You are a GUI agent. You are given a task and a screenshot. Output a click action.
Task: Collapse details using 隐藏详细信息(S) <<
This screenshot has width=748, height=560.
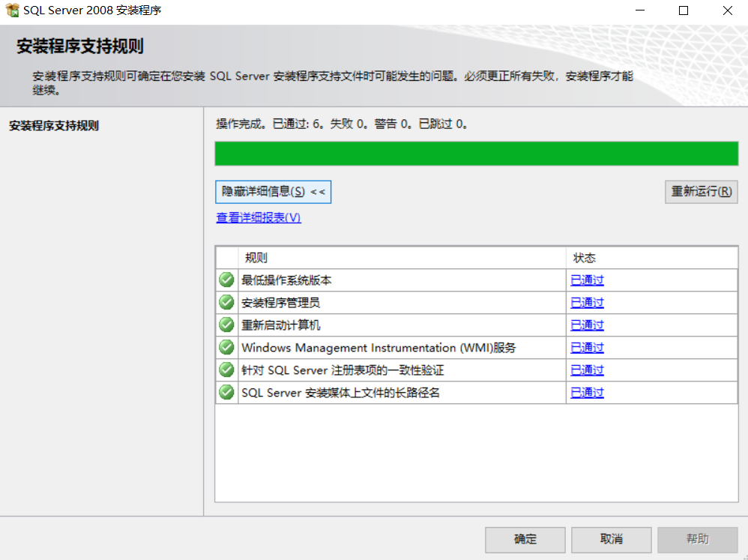[x=274, y=192]
